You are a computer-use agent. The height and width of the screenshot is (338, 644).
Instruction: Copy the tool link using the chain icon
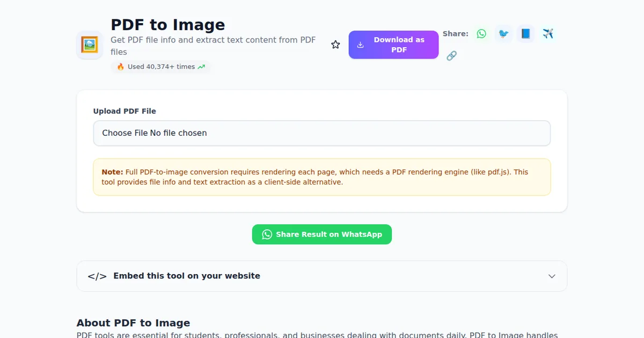[452, 55]
